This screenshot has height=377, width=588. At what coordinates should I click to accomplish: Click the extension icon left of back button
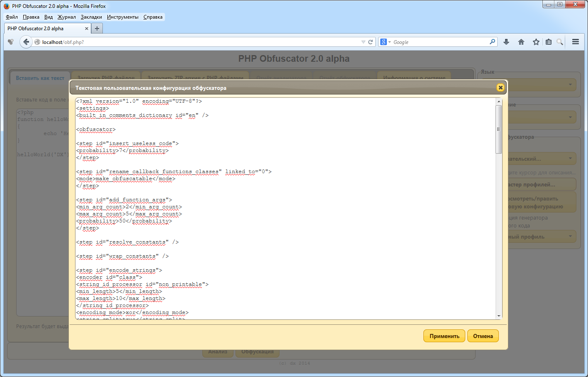(11, 42)
